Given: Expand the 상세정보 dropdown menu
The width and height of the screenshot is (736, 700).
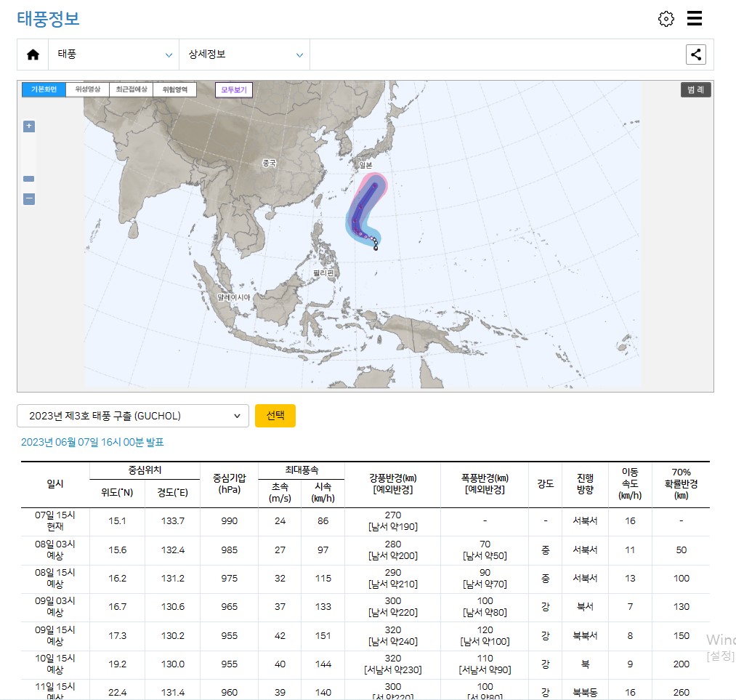Looking at the screenshot, I should coord(245,55).
